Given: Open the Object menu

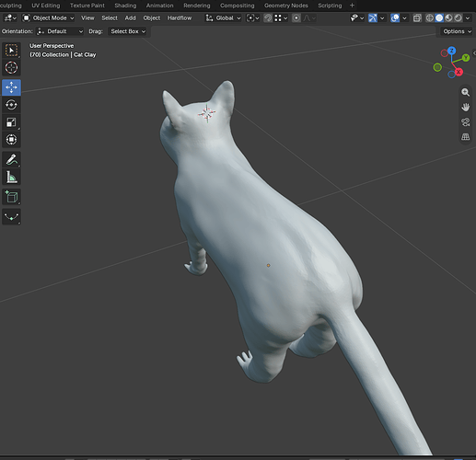Looking at the screenshot, I should click(152, 18).
